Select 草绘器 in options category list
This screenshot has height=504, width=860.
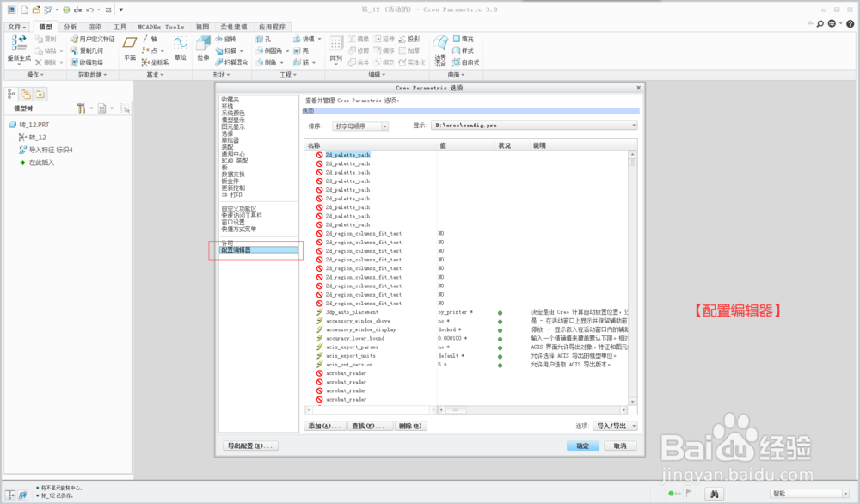click(230, 140)
